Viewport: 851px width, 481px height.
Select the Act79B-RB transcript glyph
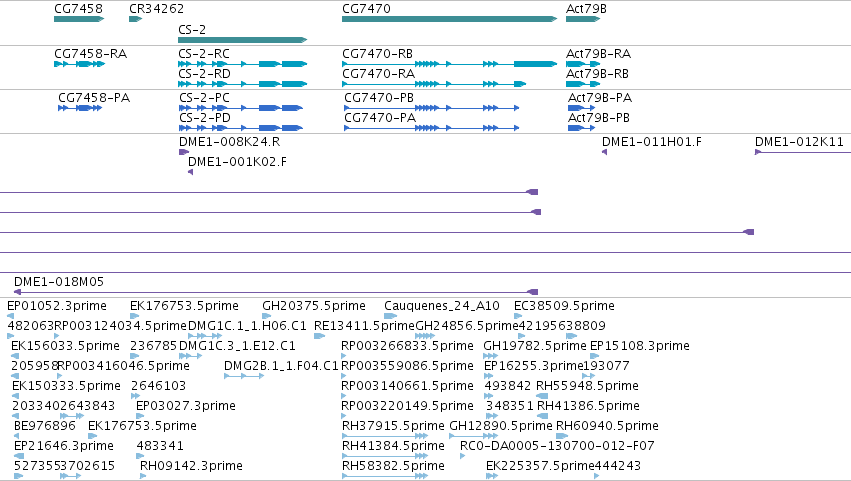pos(583,84)
